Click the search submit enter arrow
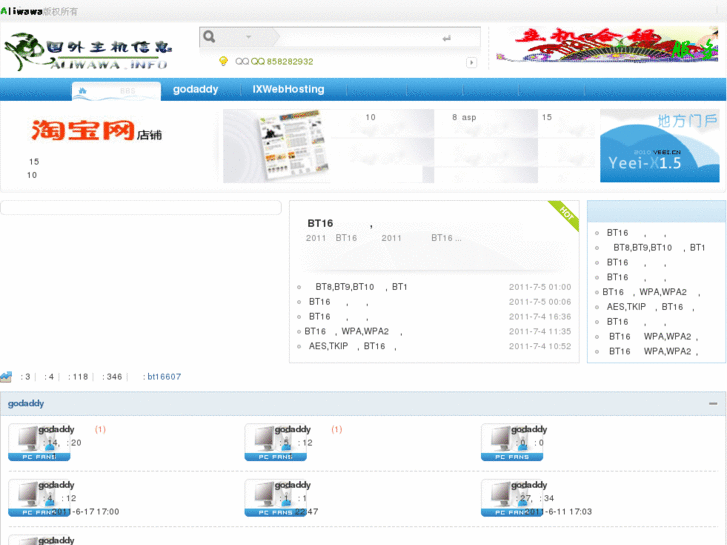 click(x=446, y=38)
